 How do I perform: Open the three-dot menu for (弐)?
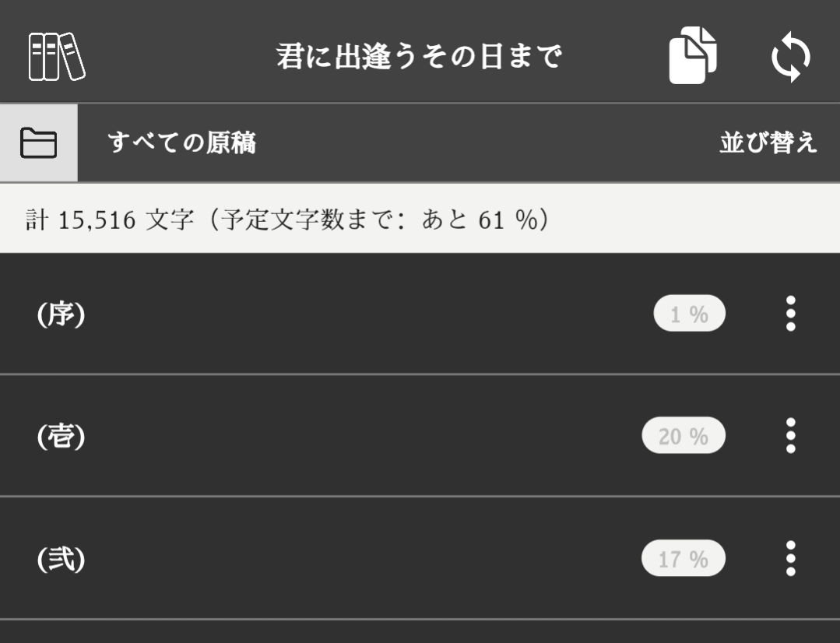click(x=790, y=558)
